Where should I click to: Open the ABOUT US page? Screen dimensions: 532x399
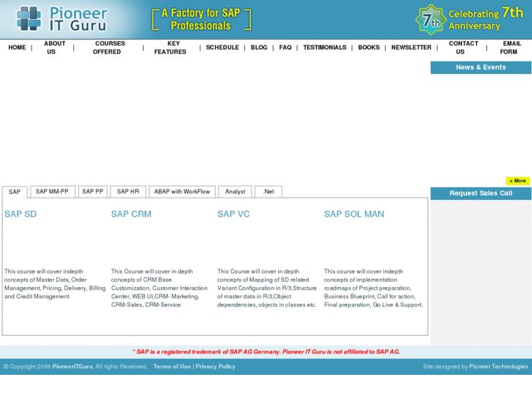pos(54,48)
